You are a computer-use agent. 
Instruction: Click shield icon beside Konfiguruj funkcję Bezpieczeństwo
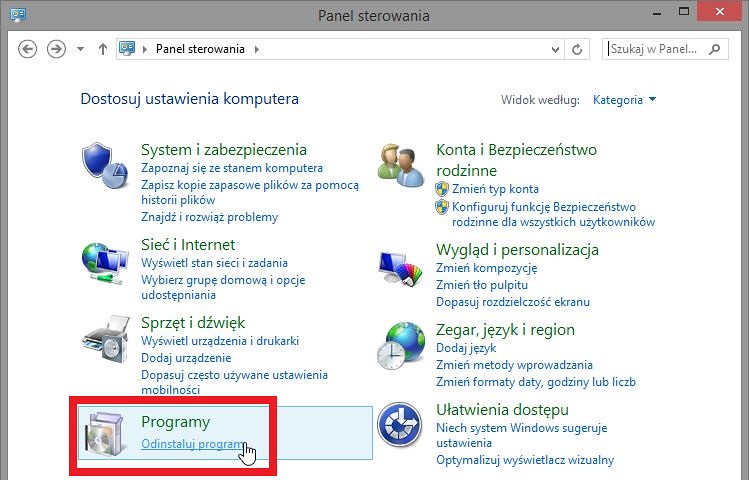tap(442, 207)
